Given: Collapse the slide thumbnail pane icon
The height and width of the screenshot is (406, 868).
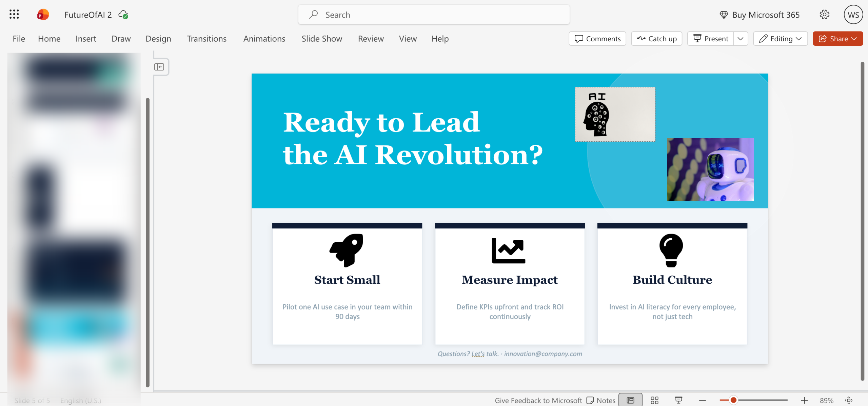Looking at the screenshot, I should tap(159, 67).
